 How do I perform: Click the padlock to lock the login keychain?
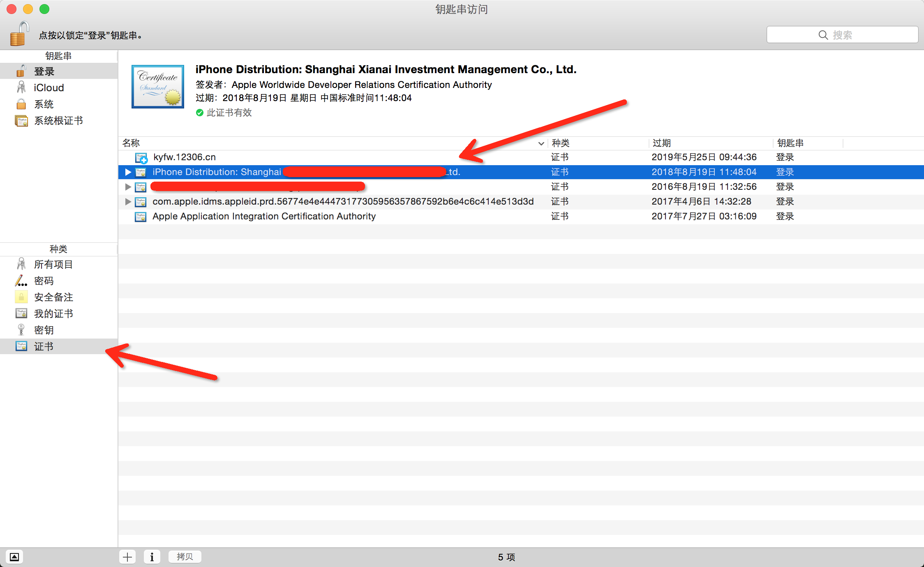pos(19,34)
